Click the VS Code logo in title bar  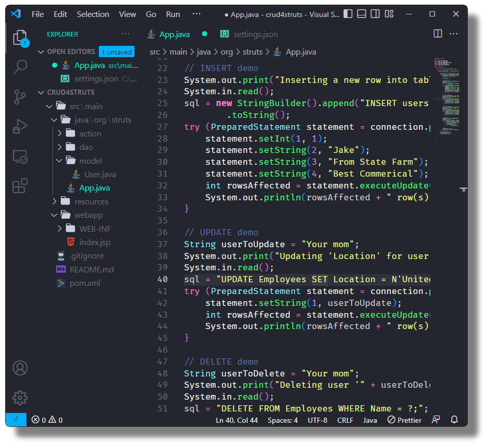pyautogui.click(x=16, y=14)
